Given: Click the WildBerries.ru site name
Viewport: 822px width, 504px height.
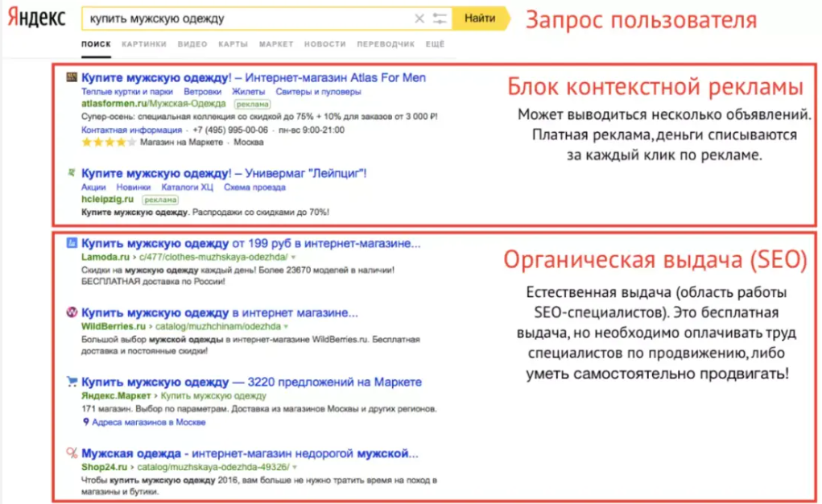Looking at the screenshot, I should tap(114, 326).
